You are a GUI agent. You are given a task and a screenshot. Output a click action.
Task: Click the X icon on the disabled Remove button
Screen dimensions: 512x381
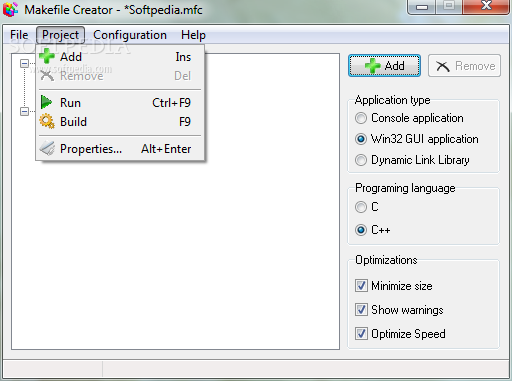click(x=443, y=66)
